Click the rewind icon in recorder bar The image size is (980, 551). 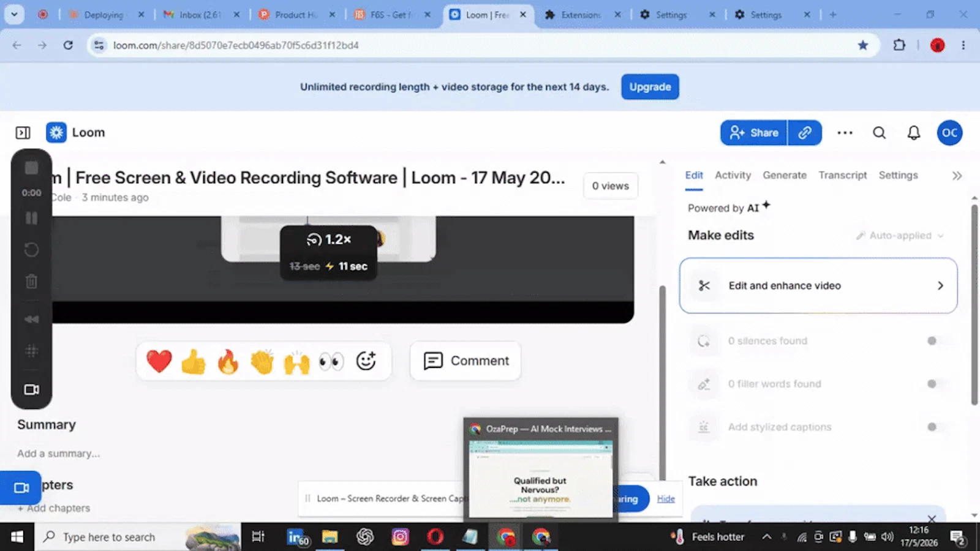[x=31, y=319]
